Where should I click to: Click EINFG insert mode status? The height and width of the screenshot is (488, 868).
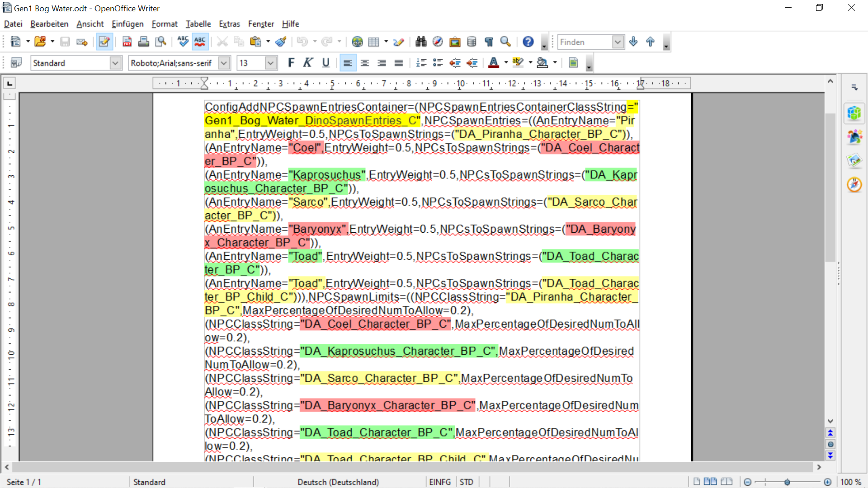point(440,482)
